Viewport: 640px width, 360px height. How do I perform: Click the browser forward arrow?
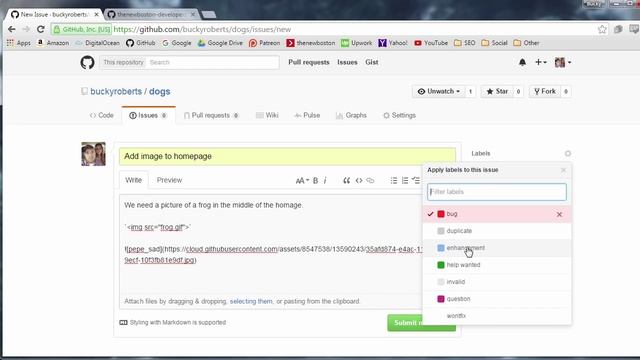(26, 29)
